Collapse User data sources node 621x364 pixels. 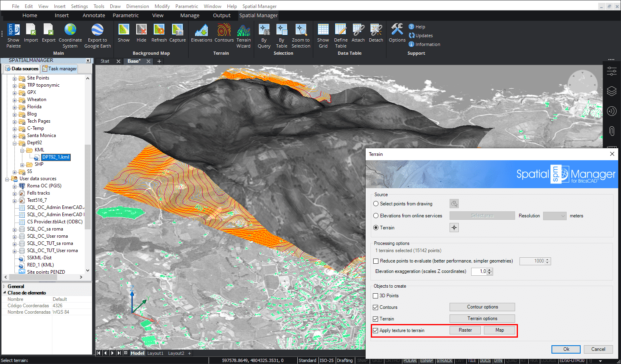tap(7, 179)
